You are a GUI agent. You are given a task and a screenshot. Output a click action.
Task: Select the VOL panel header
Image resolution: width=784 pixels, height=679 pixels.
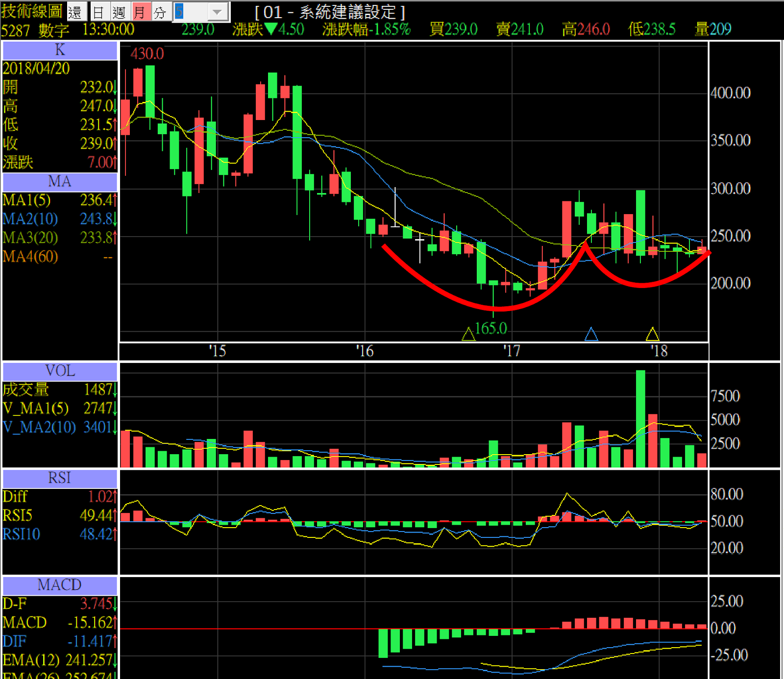pos(60,371)
